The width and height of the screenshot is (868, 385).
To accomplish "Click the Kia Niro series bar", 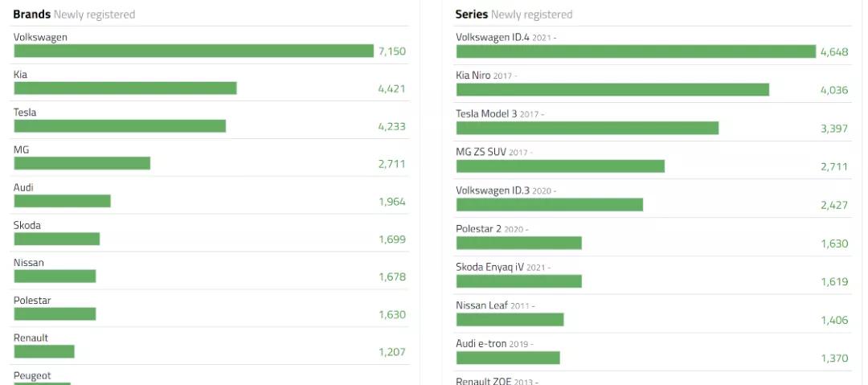I will 612,89.
